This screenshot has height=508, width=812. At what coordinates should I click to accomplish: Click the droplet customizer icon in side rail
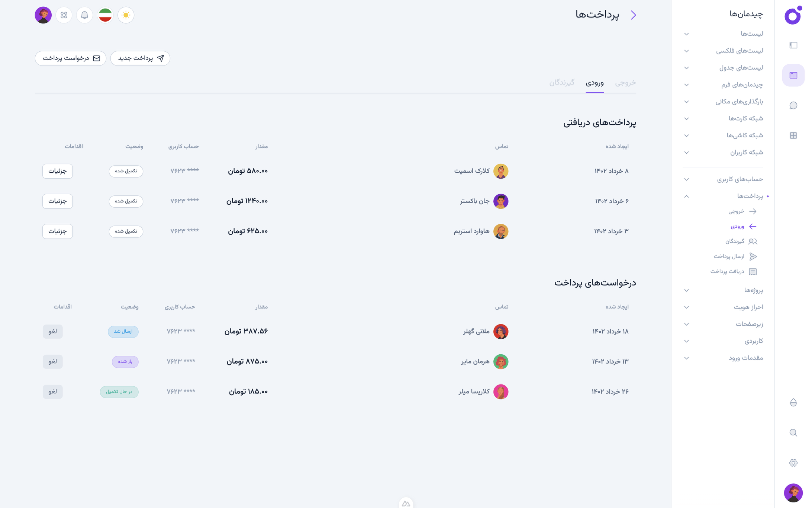[793, 403]
